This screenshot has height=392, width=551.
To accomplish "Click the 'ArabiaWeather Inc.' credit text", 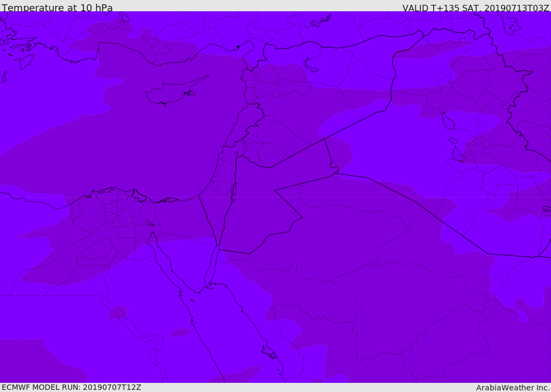I will (x=513, y=388).
